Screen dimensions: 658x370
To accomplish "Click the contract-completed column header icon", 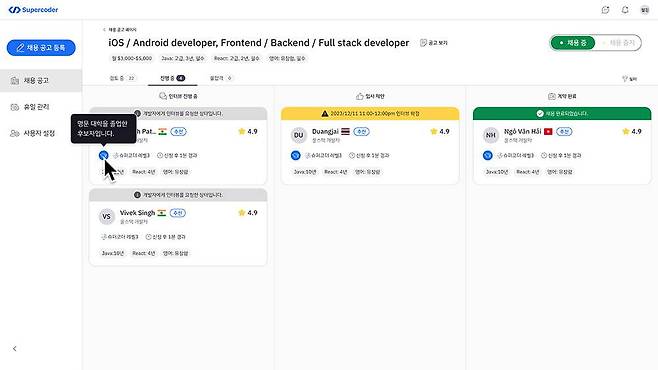I will pos(552,96).
